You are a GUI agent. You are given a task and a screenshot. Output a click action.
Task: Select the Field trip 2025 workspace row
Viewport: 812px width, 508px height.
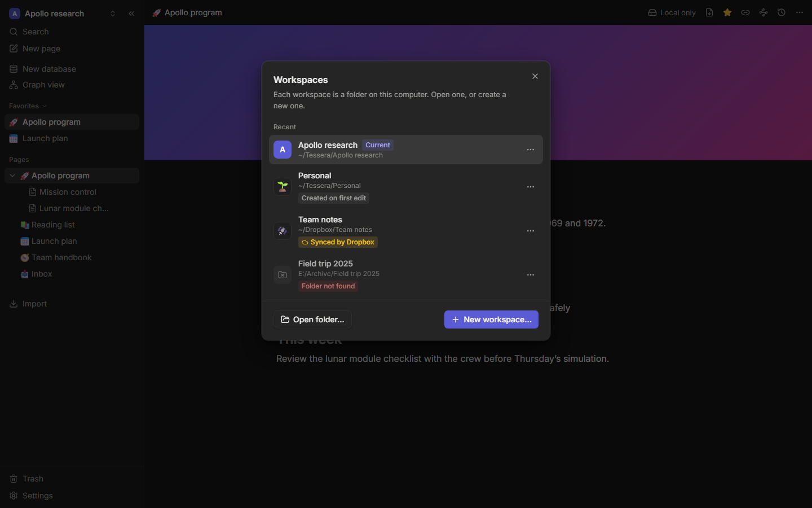[406, 275]
